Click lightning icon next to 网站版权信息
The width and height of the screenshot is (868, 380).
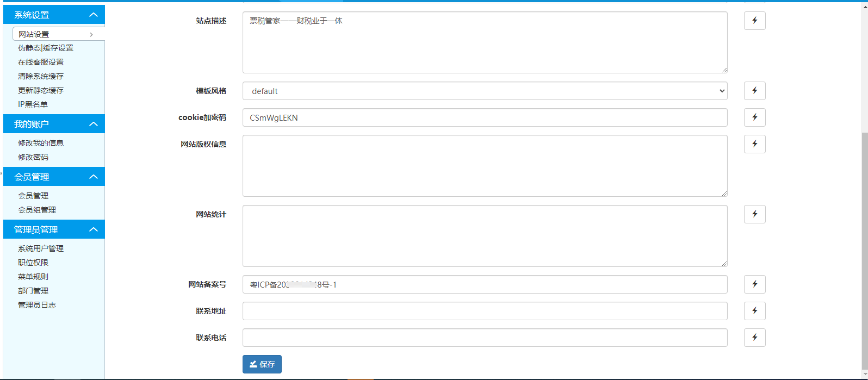754,144
